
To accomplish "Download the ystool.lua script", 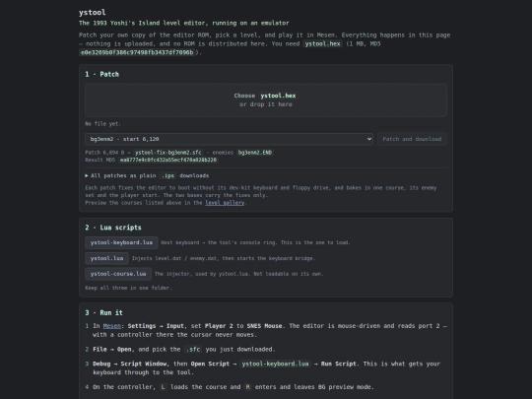I will 106,258.
